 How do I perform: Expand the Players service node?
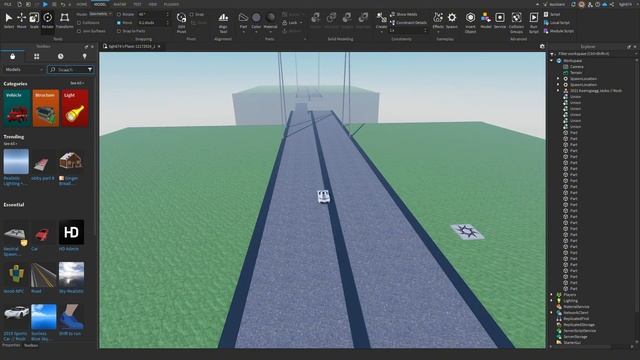(x=552, y=295)
